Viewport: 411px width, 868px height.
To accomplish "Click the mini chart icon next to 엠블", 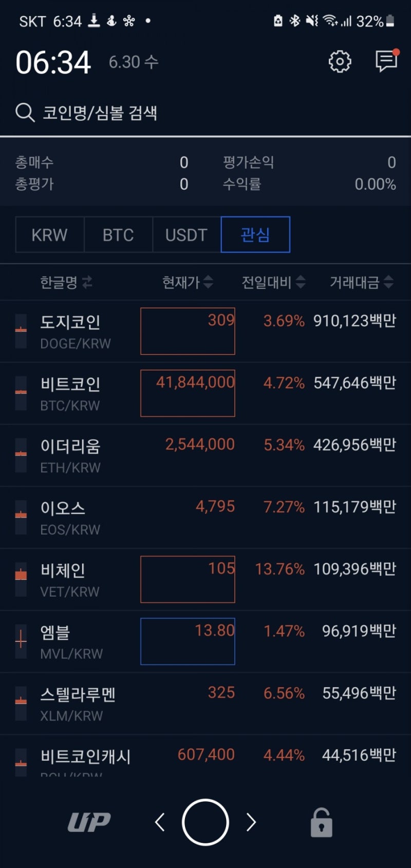I will coord(21,641).
